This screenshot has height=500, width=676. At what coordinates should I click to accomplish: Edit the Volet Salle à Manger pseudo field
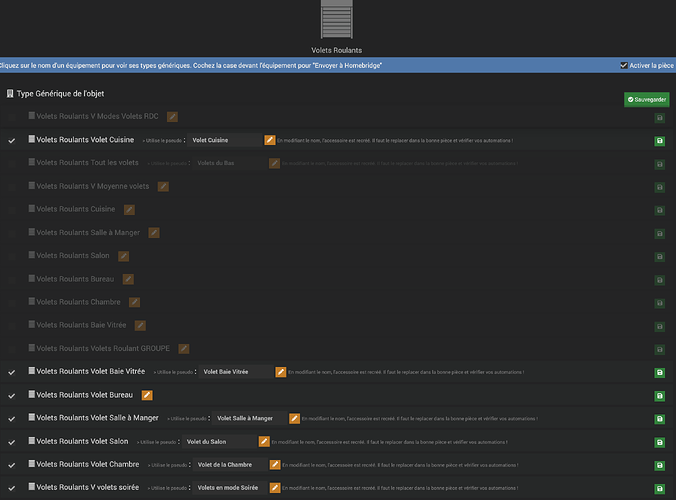tap(250, 419)
